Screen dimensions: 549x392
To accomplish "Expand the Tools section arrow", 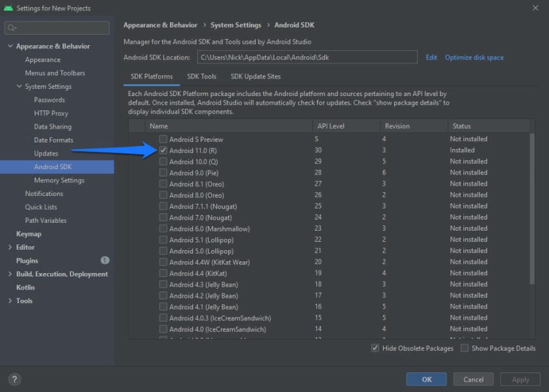I will pos(10,301).
